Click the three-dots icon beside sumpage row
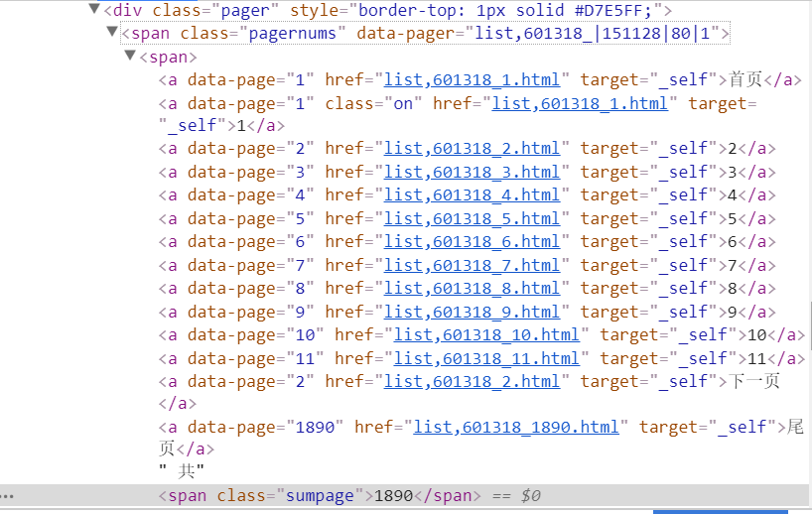The height and width of the screenshot is (514, 812). coord(8,495)
